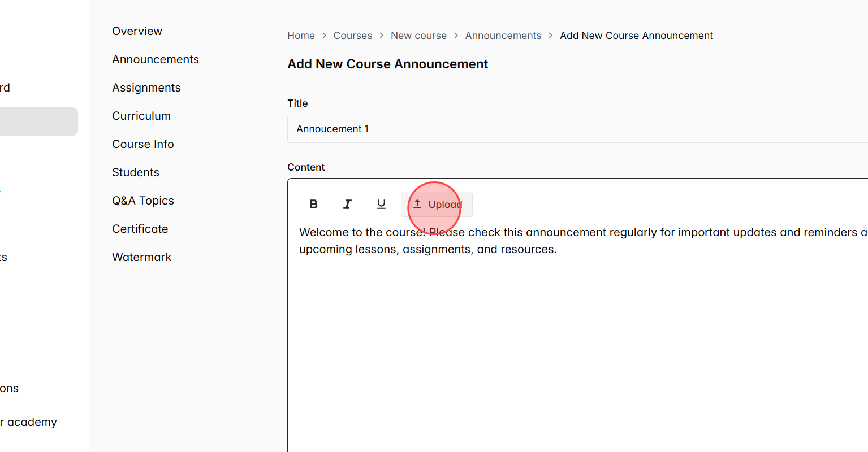This screenshot has width=868, height=452.
Task: Navigate to Home via the breadcrumb
Action: (301, 35)
